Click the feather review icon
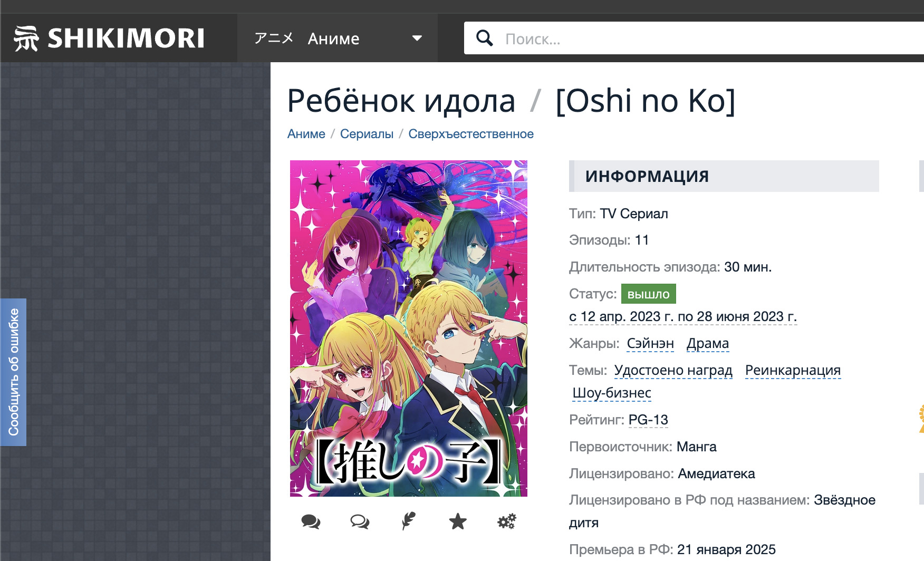The height and width of the screenshot is (561, 924). click(x=408, y=521)
